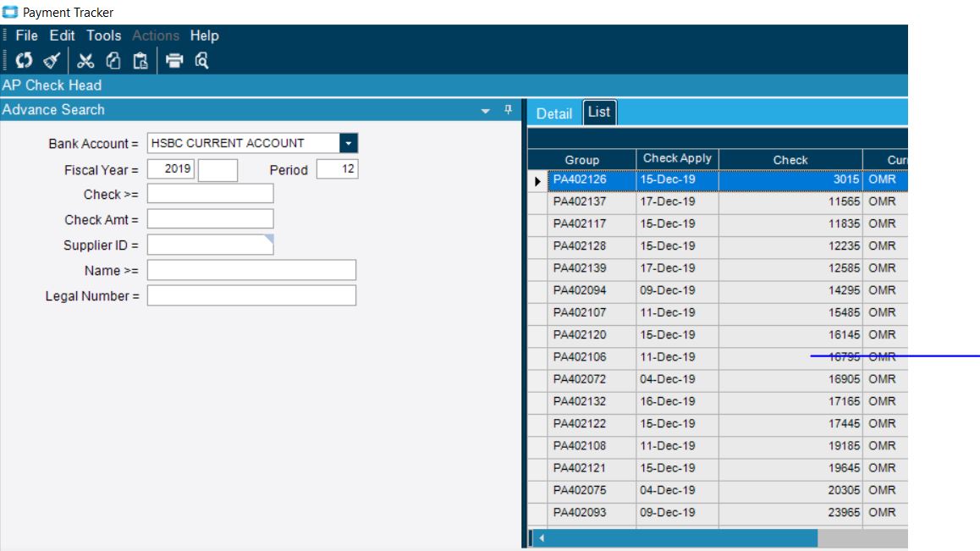Click check number 20305 cell

tap(790, 490)
